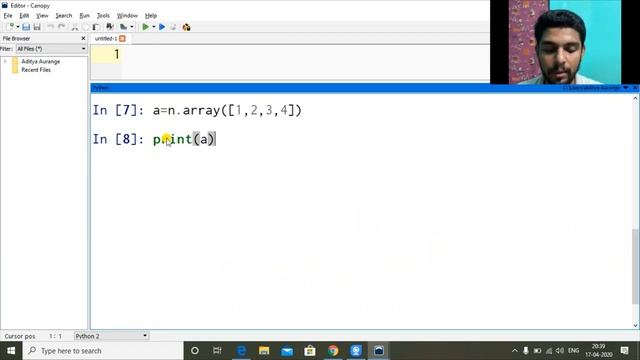The width and height of the screenshot is (640, 360).
Task: Click the Package Manager toolbar icon
Action: click(187, 27)
